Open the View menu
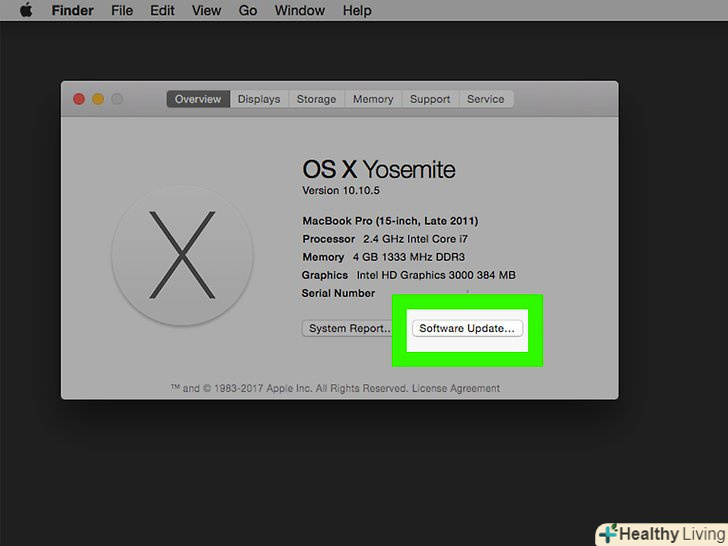 tap(207, 10)
